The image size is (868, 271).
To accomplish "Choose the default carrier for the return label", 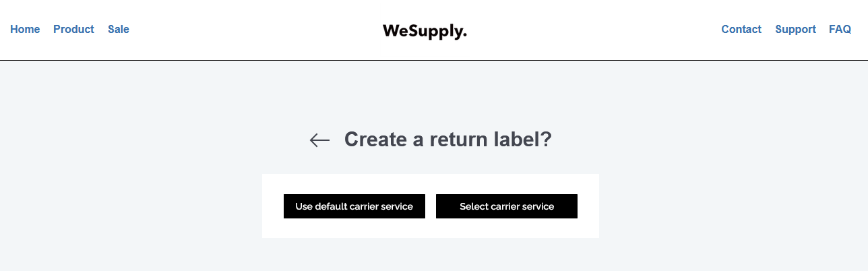I will click(x=354, y=206).
